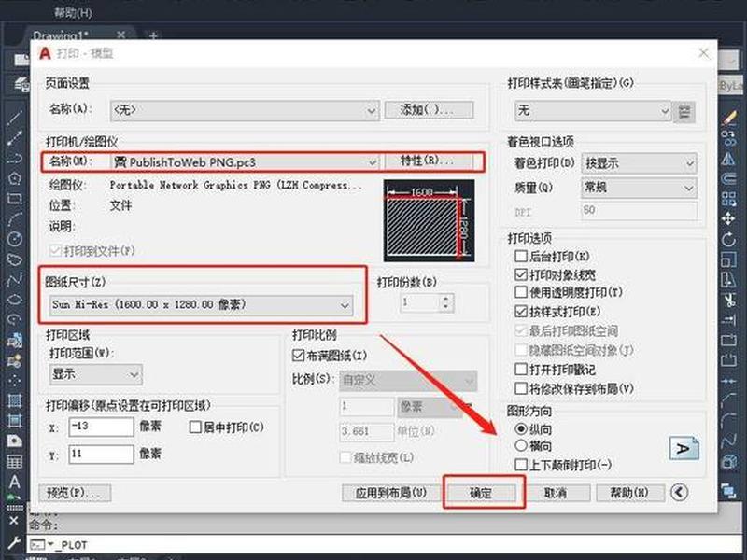
Task: Click the plot style table editor icon
Action: [x=684, y=112]
